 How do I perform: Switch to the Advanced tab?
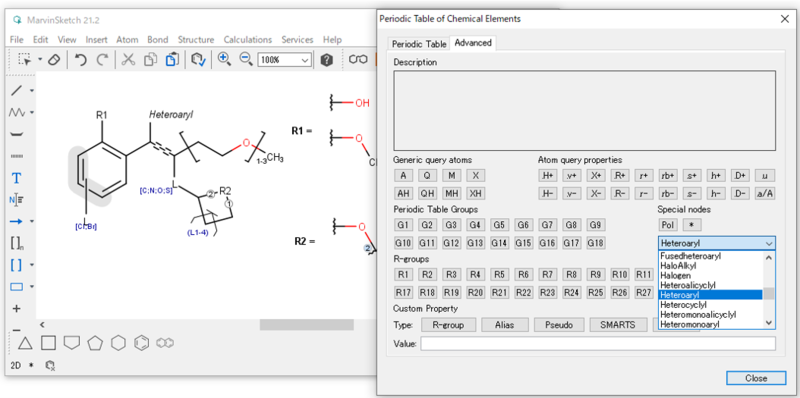click(x=473, y=43)
